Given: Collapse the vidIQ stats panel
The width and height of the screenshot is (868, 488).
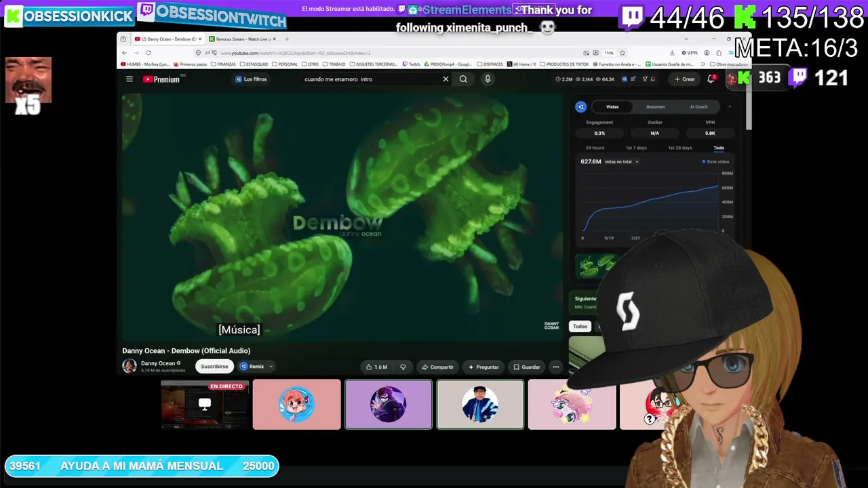Looking at the screenshot, I should [x=730, y=106].
